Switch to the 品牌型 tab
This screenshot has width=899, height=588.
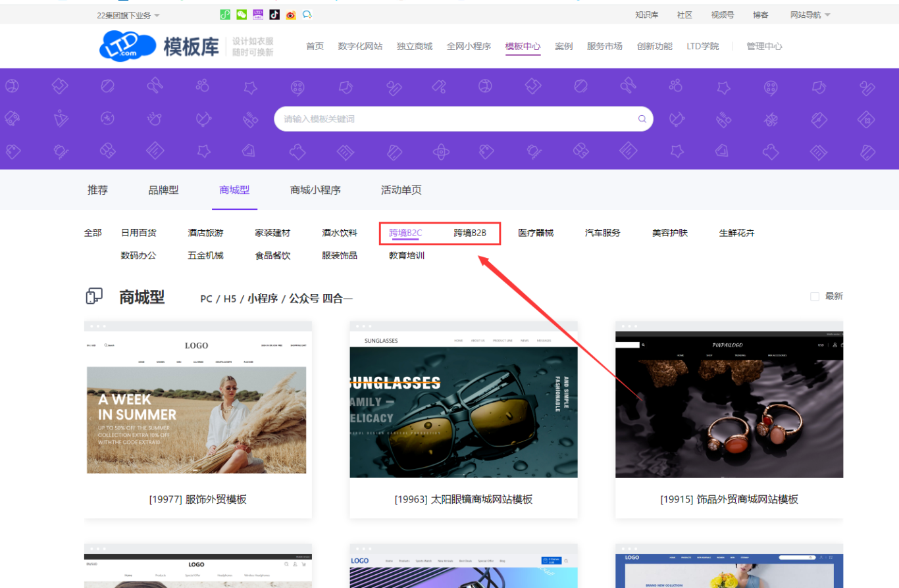[163, 190]
